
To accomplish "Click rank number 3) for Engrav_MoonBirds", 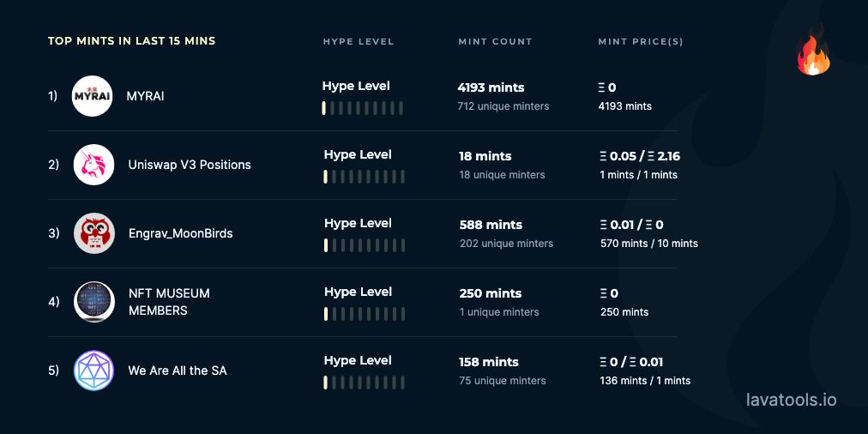I will (x=54, y=233).
